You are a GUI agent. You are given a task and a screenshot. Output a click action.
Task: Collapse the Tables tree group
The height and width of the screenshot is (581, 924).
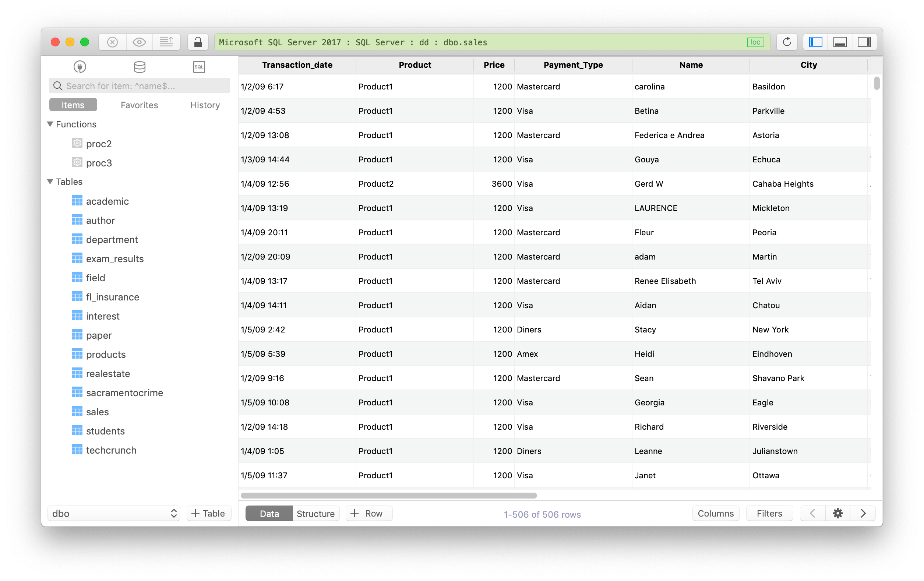click(50, 182)
